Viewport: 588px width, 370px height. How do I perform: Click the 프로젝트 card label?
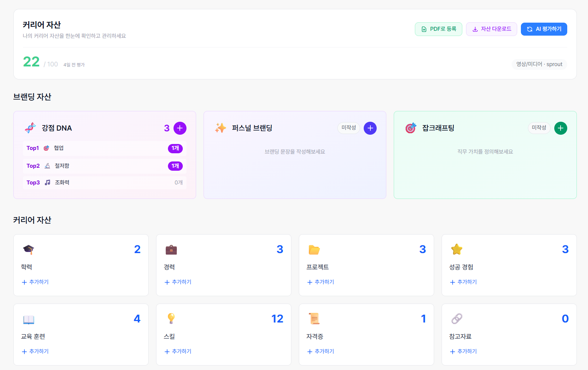(317, 267)
